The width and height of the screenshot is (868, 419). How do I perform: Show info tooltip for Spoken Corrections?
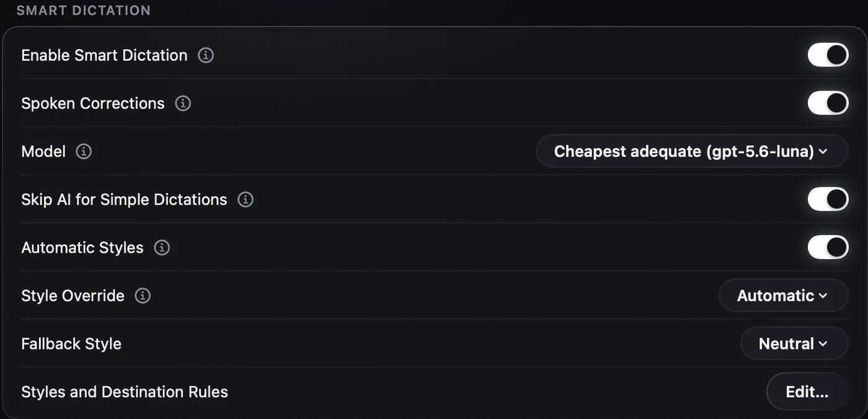[183, 104]
